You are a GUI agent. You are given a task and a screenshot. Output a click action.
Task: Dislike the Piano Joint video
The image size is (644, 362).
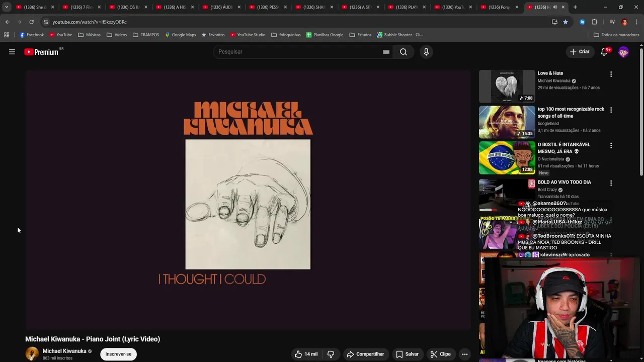click(x=331, y=354)
